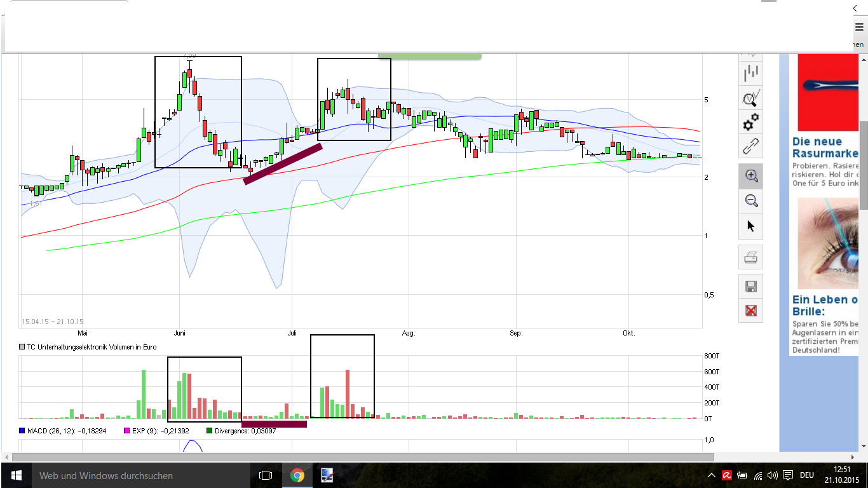
Task: Open chart settings gears icon
Action: coord(751,122)
